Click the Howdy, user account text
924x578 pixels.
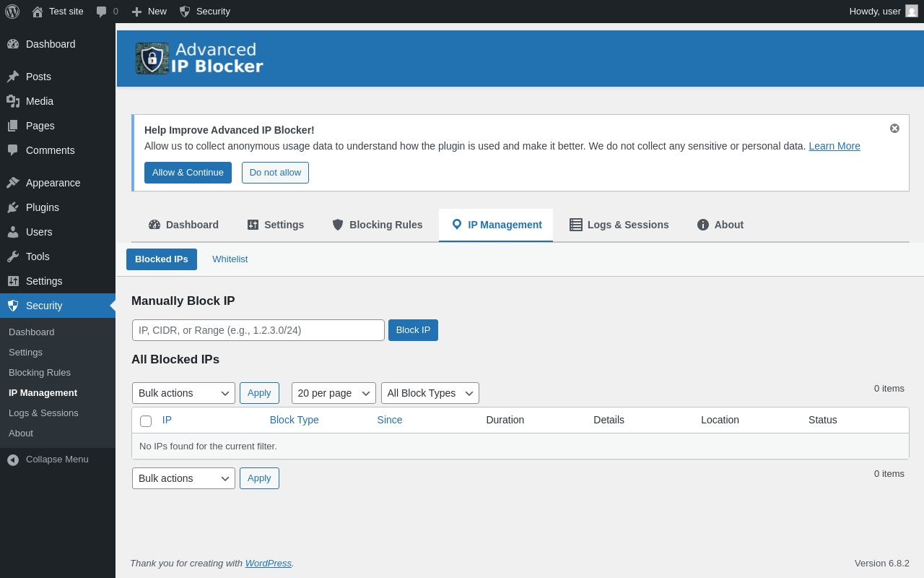(x=875, y=12)
